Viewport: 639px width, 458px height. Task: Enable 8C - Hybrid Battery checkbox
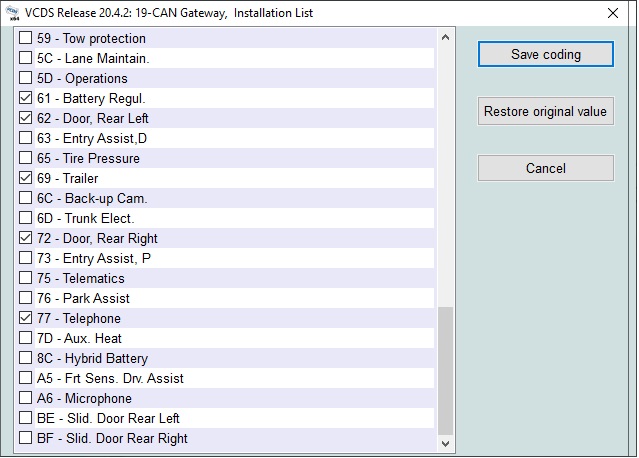point(25,357)
